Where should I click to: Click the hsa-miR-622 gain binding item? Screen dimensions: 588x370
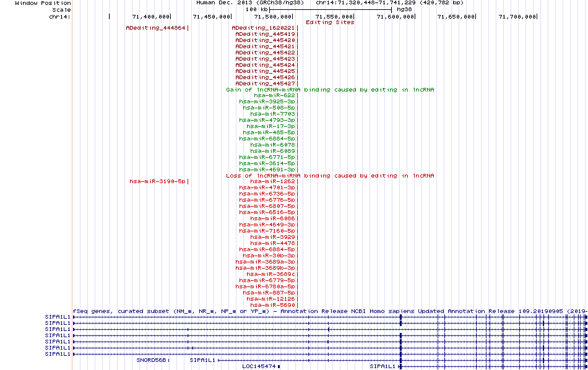pos(274,95)
